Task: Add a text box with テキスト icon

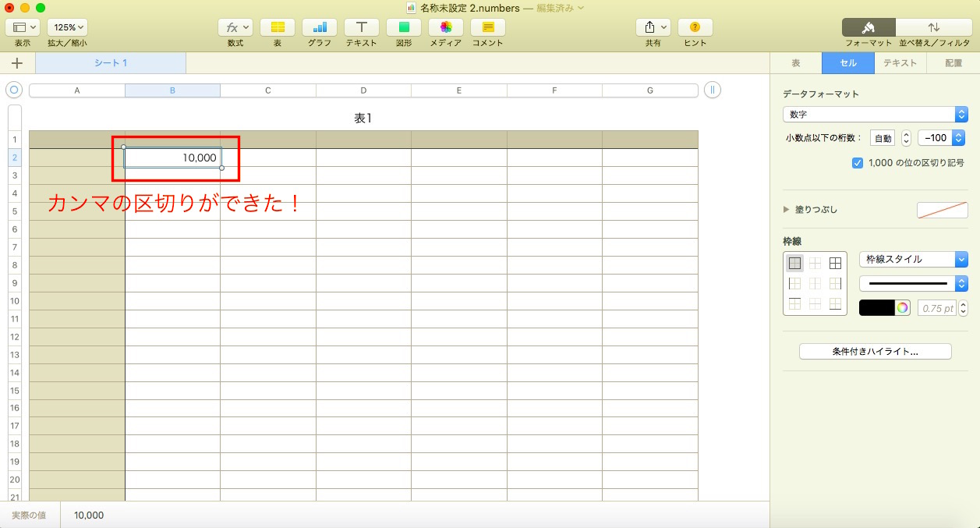Action: pyautogui.click(x=362, y=27)
